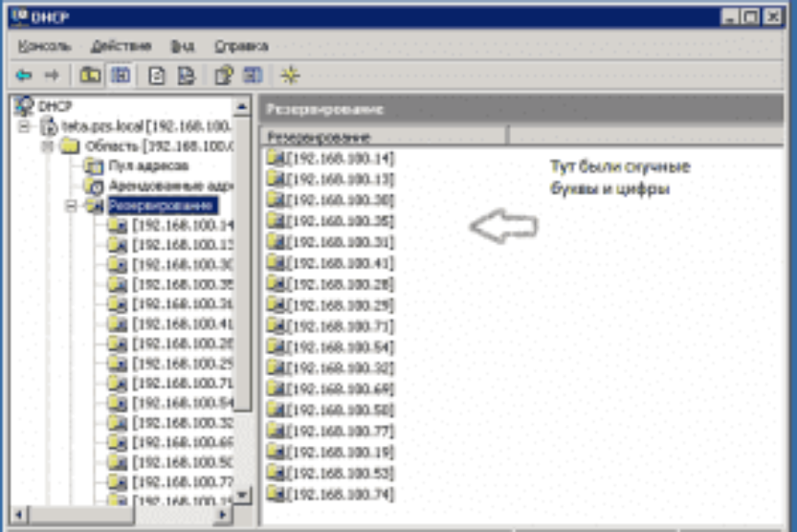Click the Пул адресов icon in tree
The height and width of the screenshot is (532, 797).
[94, 166]
